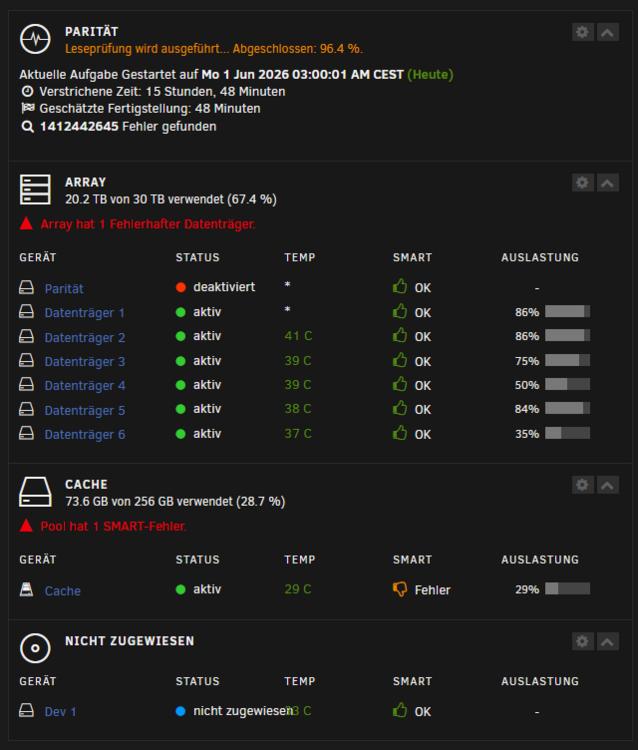Collapse the Array section
This screenshot has width=638, height=750.
pyautogui.click(x=607, y=183)
